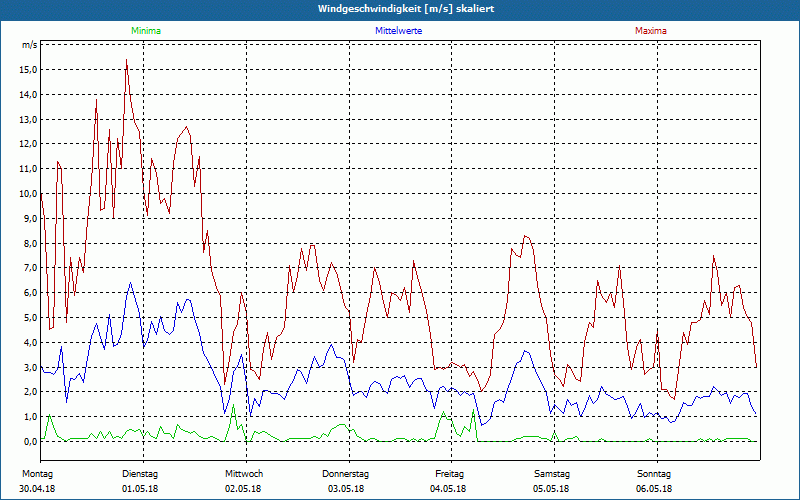The height and width of the screenshot is (500, 800).
Task: Select the red 'Maxima' legend label
Action: [651, 31]
